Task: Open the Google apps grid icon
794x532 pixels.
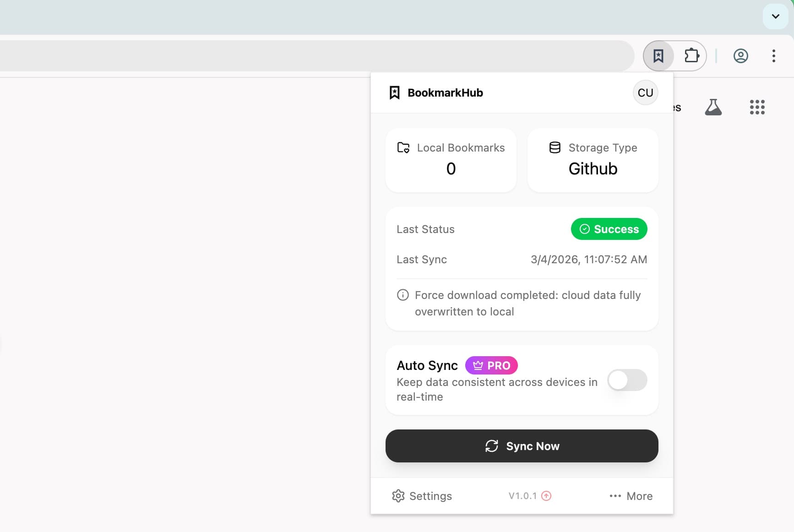Action: 757,107
